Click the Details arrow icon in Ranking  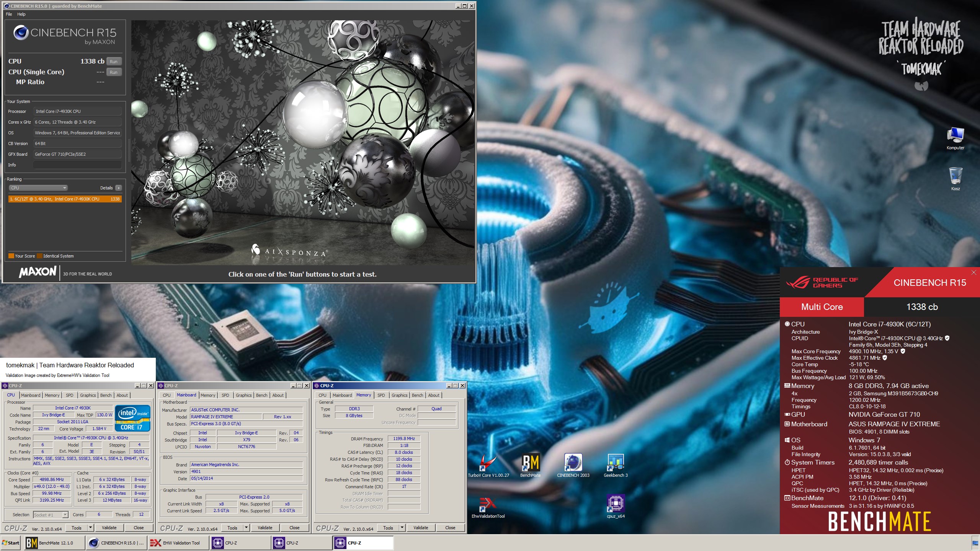pyautogui.click(x=119, y=188)
